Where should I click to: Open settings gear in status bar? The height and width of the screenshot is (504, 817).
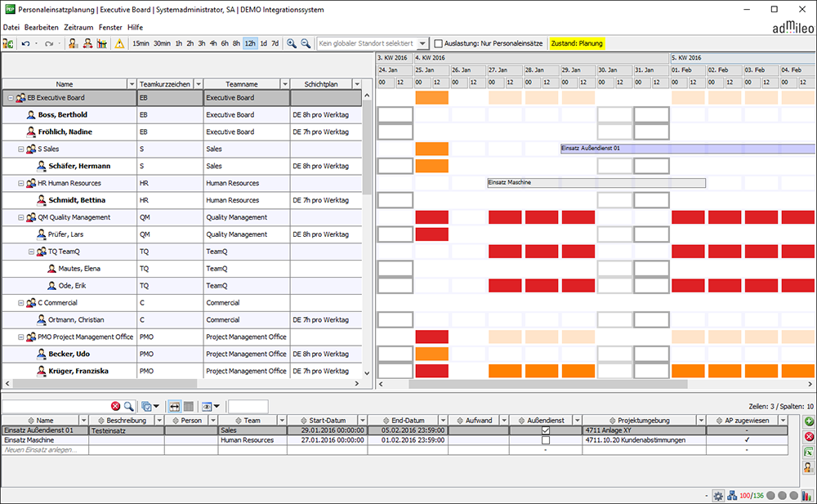[x=718, y=496]
